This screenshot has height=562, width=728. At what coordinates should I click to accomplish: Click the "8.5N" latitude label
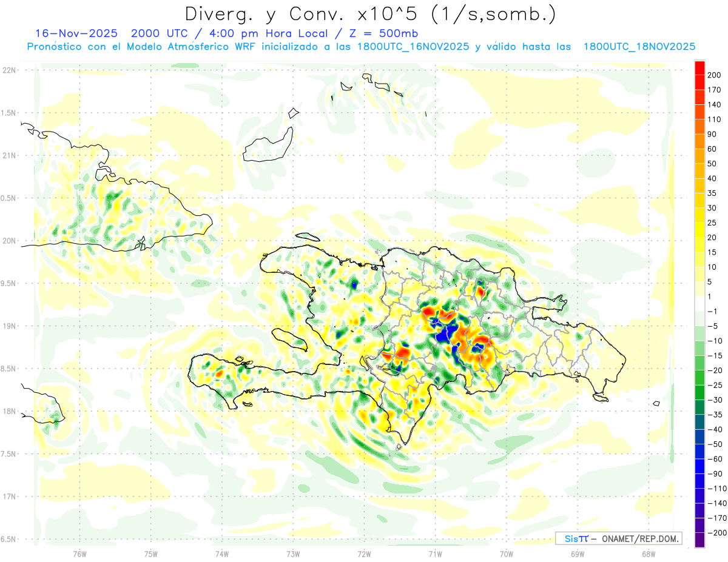(9, 369)
